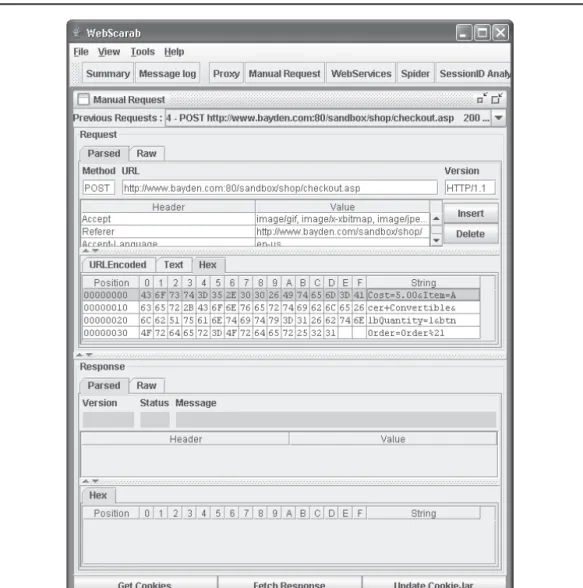The image size is (583, 588).
Task: Click the Method field containing POST
Action: pos(98,188)
